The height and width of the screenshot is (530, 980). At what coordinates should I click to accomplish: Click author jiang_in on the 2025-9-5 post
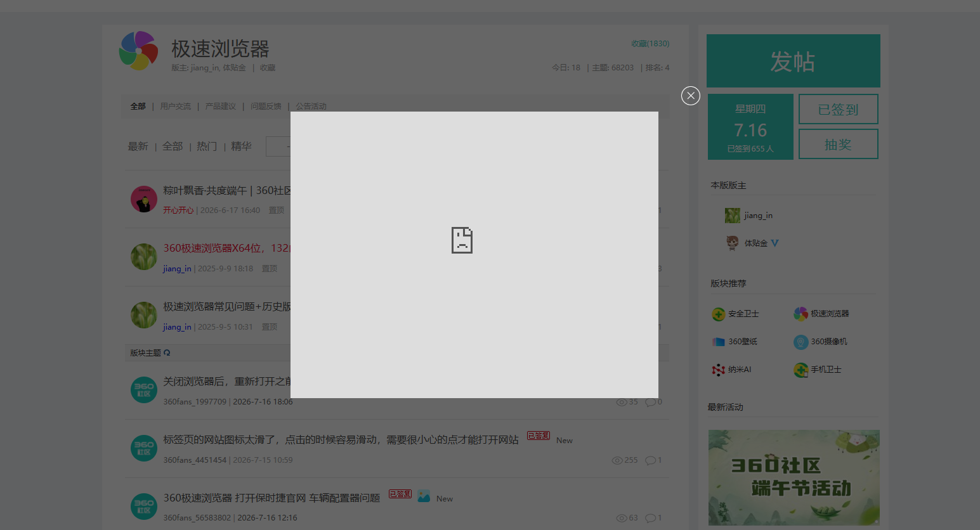tap(177, 327)
